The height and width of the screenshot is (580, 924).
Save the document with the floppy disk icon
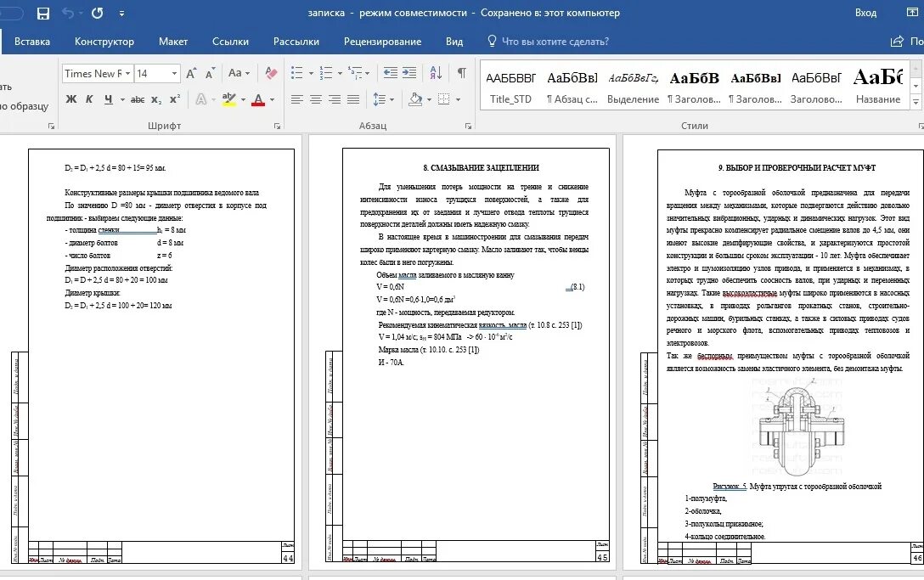point(43,13)
